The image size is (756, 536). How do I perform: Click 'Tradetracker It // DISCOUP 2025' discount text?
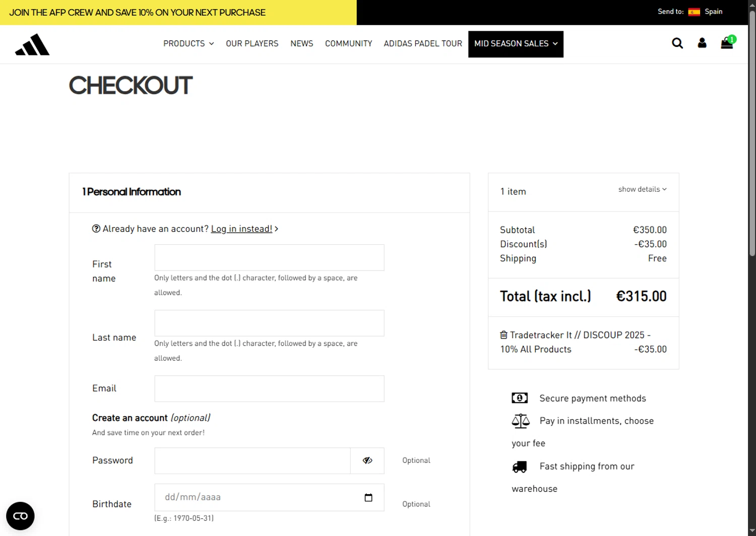point(577,335)
